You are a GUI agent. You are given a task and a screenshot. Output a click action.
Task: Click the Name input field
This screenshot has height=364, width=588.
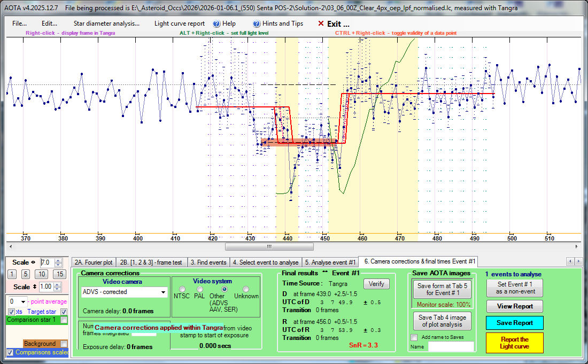(451, 347)
